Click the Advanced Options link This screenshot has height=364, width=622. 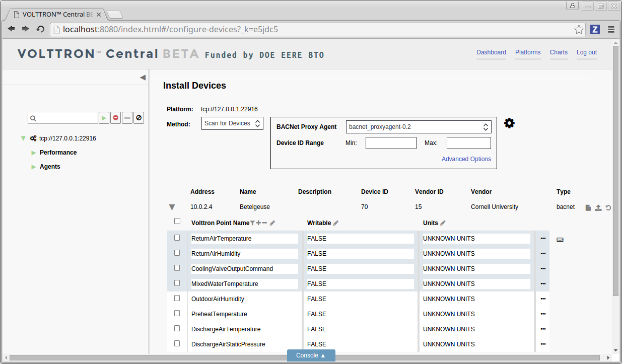pos(466,159)
